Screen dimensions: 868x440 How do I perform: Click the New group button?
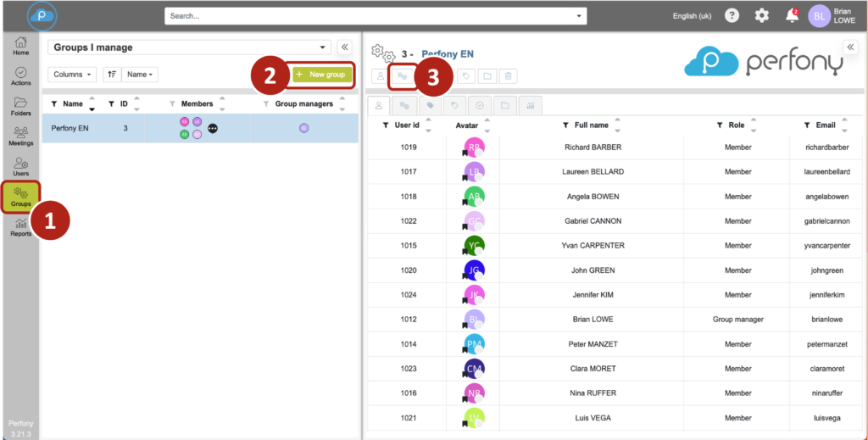(x=321, y=75)
